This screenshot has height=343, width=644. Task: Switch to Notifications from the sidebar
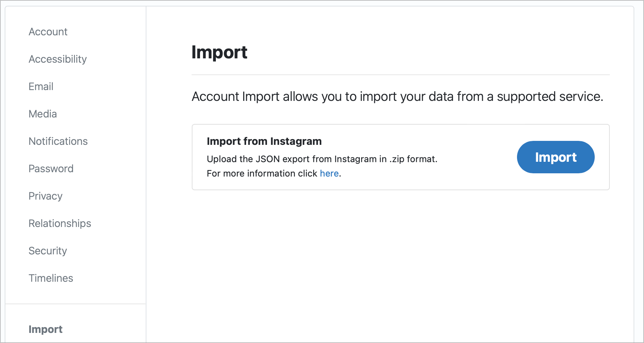click(x=58, y=141)
